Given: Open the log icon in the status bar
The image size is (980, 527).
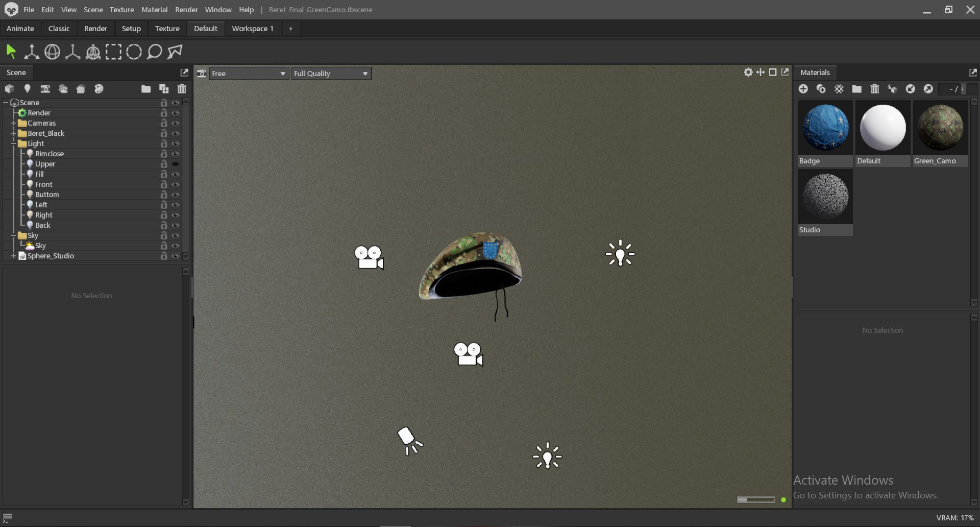Looking at the screenshot, I should coord(8,517).
